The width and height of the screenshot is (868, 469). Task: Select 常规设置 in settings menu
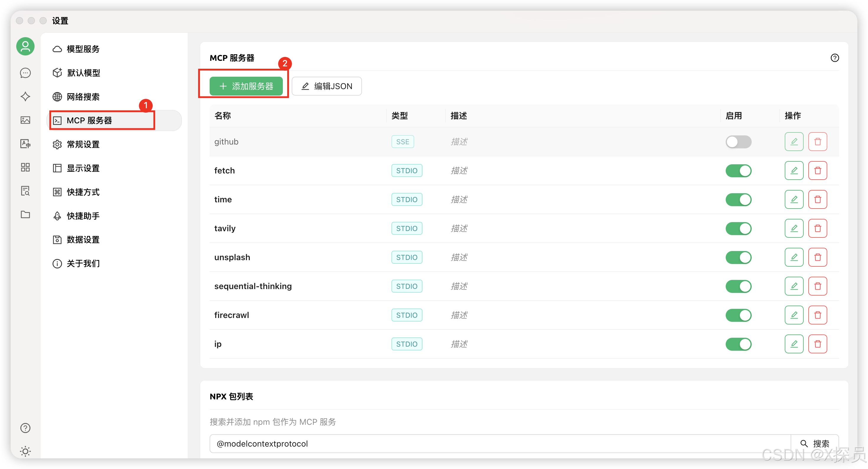pyautogui.click(x=83, y=145)
